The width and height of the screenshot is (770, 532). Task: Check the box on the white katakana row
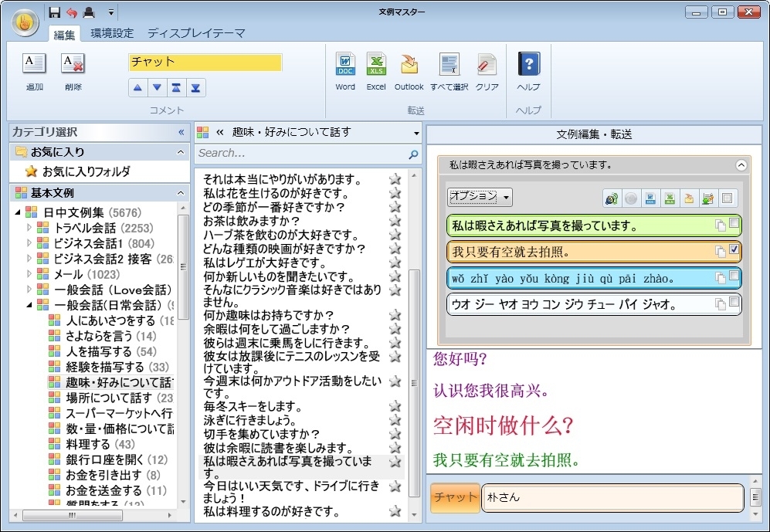pos(734,302)
